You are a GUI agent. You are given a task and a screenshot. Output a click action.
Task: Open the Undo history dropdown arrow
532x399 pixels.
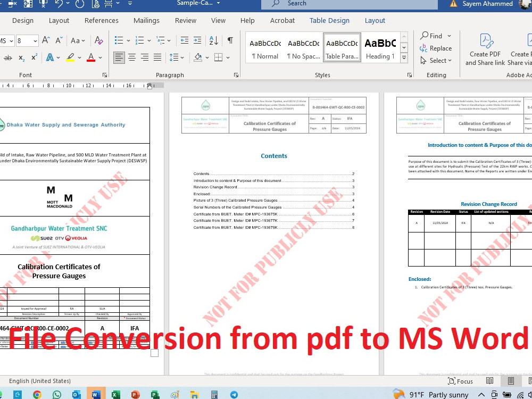point(68,3)
